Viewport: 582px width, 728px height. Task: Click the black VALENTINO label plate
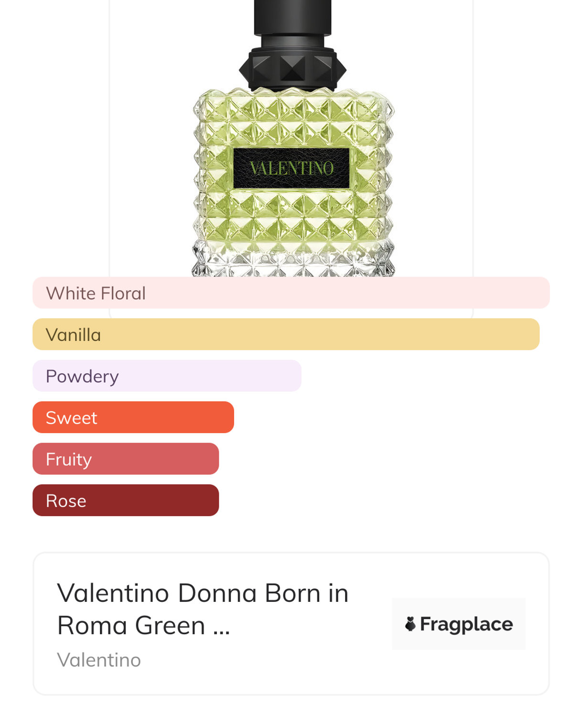291,168
